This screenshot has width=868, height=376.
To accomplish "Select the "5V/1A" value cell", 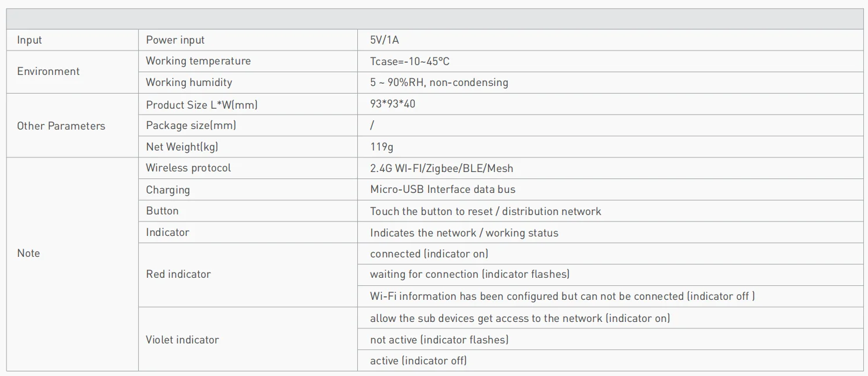I will [385, 40].
